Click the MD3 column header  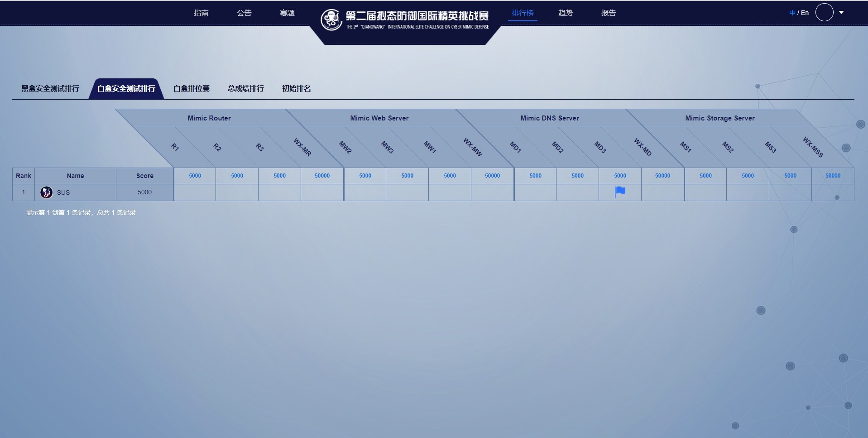point(600,147)
